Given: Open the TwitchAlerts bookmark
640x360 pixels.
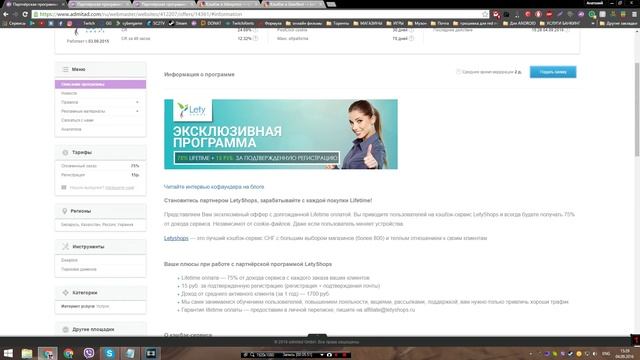Looking at the screenshot, I should pyautogui.click(x=240, y=23).
